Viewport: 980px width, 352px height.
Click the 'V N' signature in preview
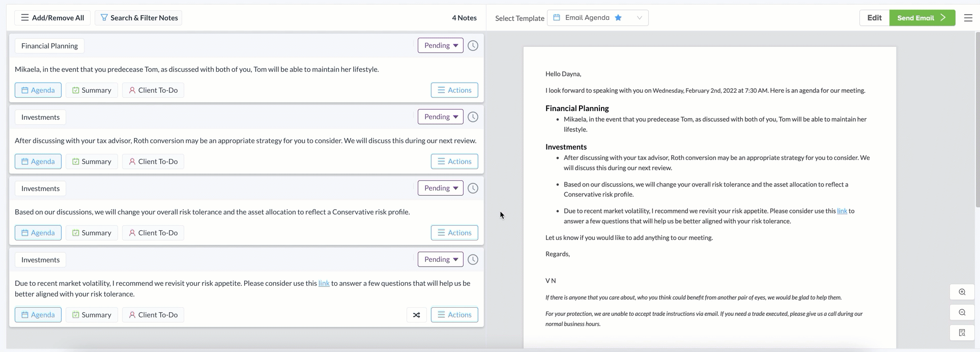551,281
